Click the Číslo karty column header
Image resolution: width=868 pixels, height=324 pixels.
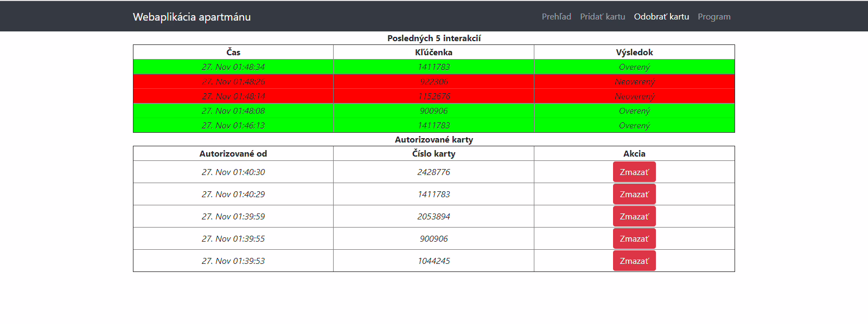[433, 154]
